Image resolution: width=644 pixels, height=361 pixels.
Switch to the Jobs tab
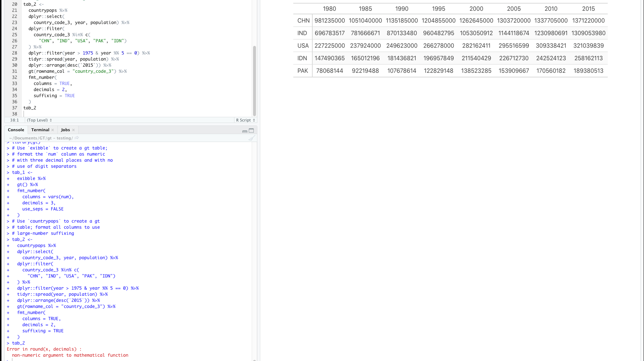(65, 129)
